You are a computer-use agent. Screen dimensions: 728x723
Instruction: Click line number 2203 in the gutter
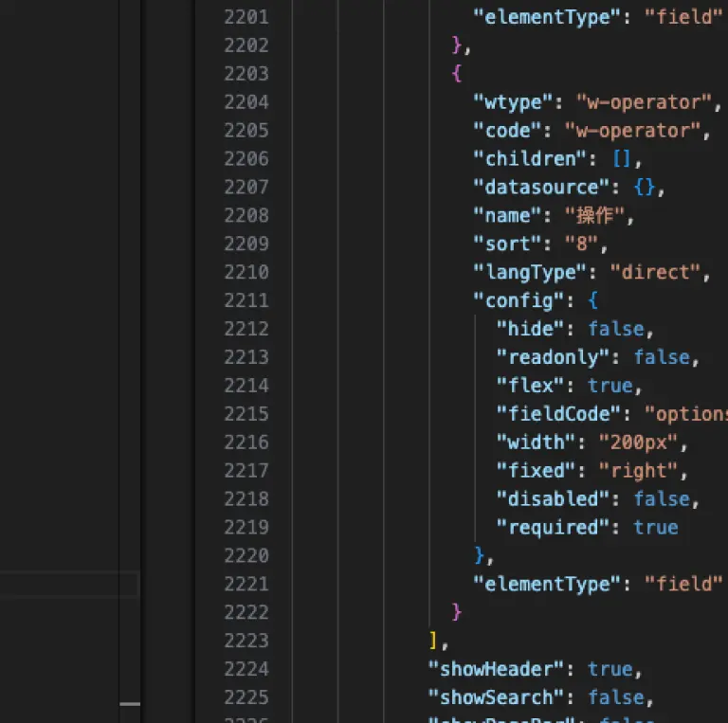click(x=246, y=74)
